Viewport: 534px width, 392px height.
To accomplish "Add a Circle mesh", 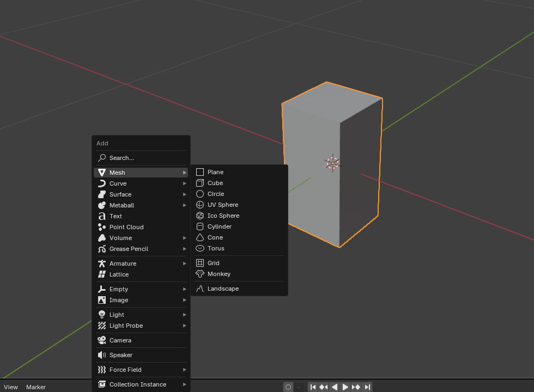I will pyautogui.click(x=239, y=194).
